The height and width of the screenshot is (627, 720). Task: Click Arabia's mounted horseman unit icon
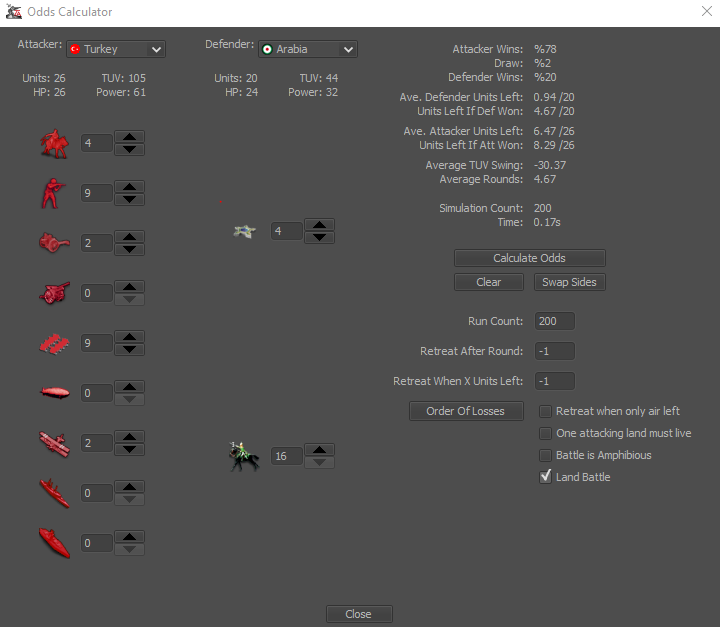click(x=243, y=456)
